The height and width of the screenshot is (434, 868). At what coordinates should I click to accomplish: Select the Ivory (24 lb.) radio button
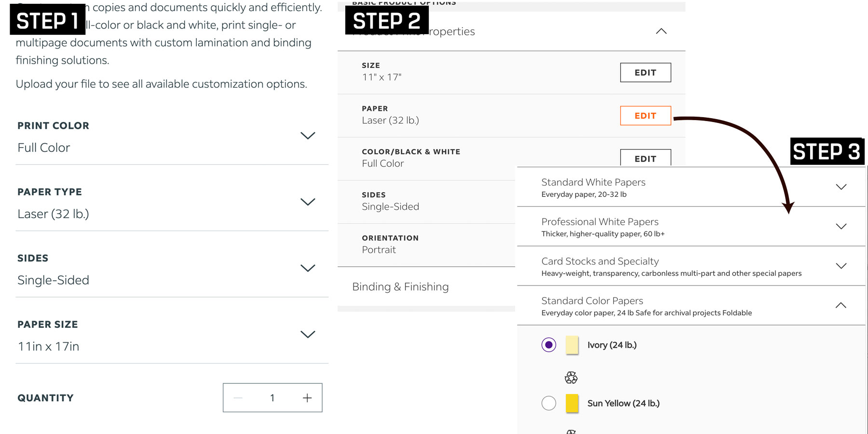(x=549, y=345)
